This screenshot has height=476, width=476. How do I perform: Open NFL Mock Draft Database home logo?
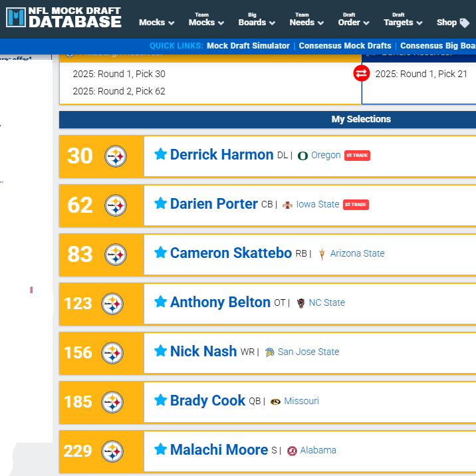pos(64,17)
